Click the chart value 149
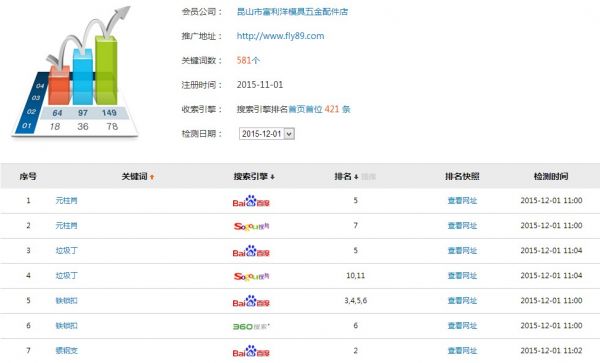This screenshot has width=600, height=363. coord(109,113)
